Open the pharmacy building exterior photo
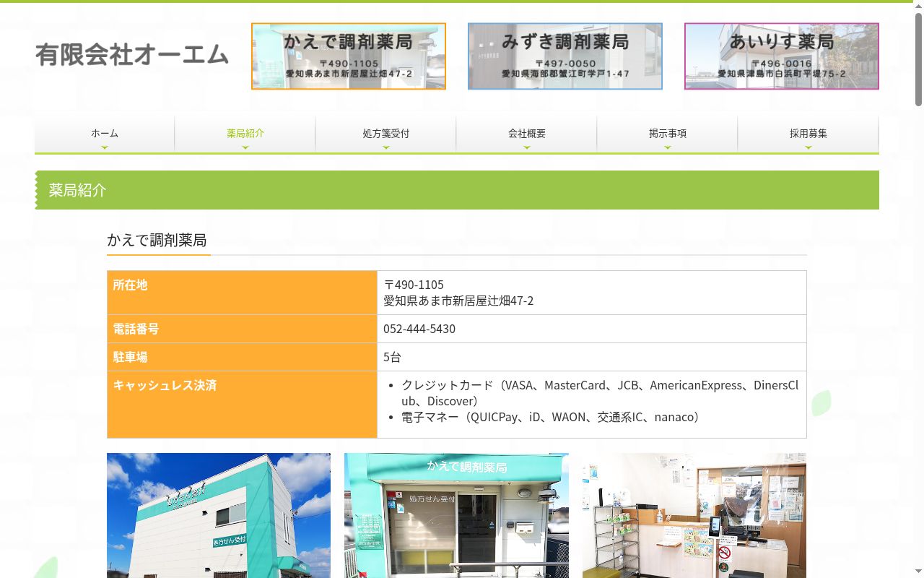This screenshot has height=578, width=924. coord(219,515)
